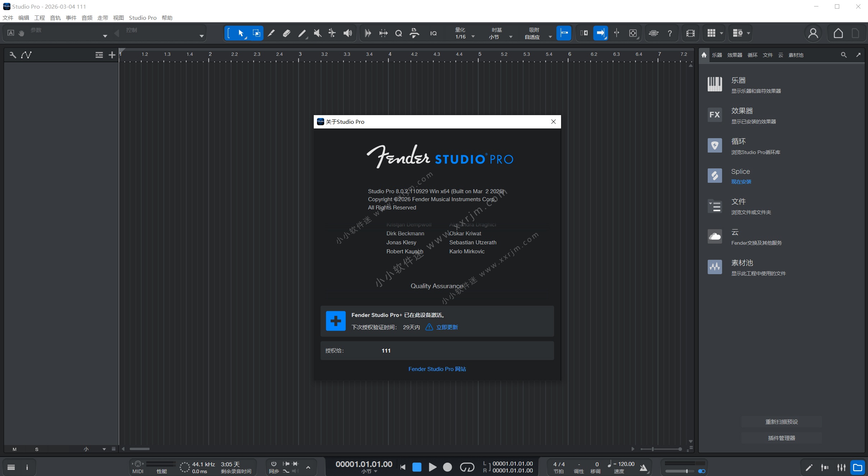The width and height of the screenshot is (868, 476).
Task: Select the Paint tool
Action: (x=302, y=33)
